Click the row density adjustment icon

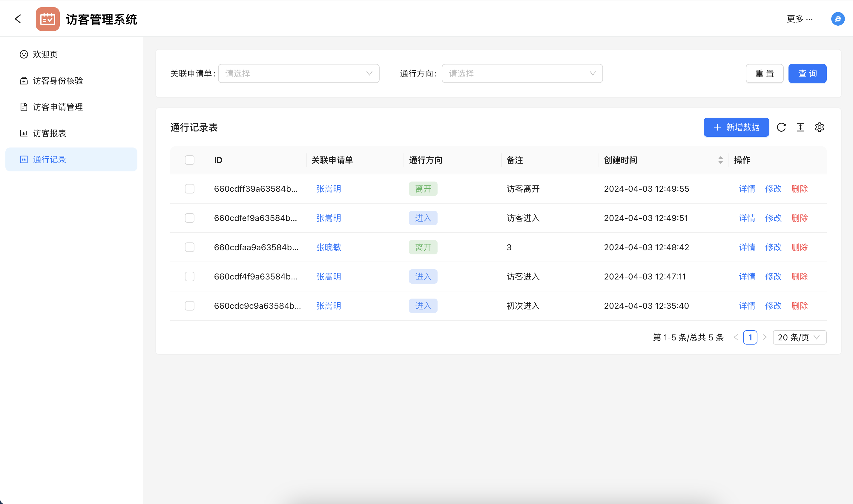800,127
